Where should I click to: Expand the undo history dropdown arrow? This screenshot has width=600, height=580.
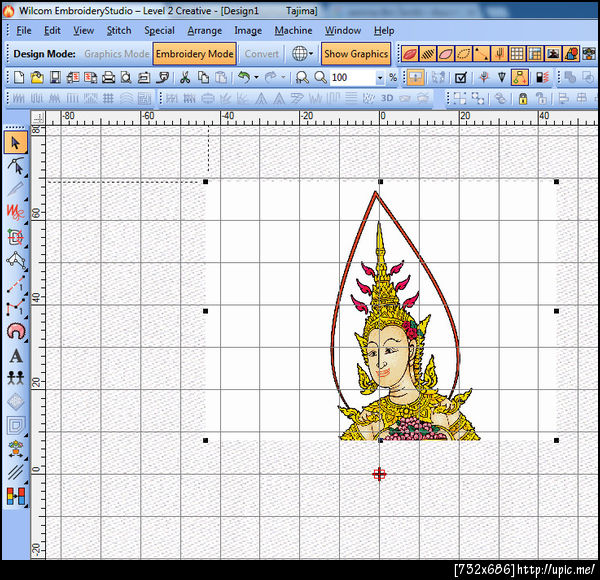pyautogui.click(x=256, y=78)
